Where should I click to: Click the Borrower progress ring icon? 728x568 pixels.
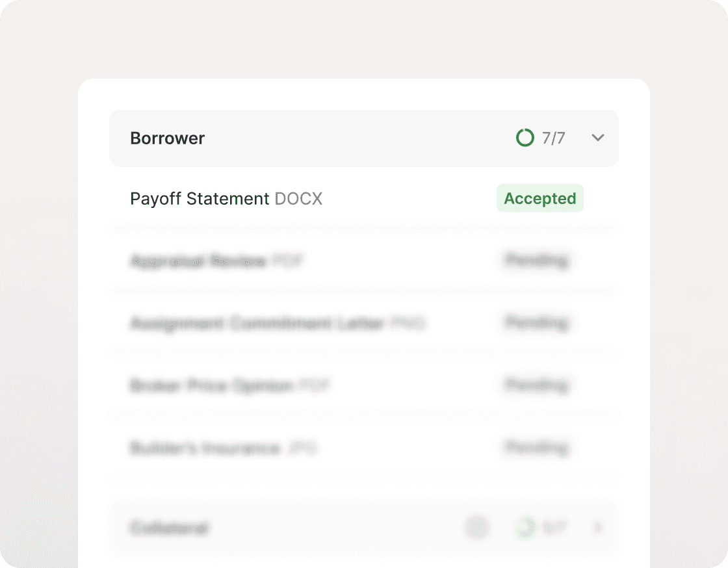(525, 138)
